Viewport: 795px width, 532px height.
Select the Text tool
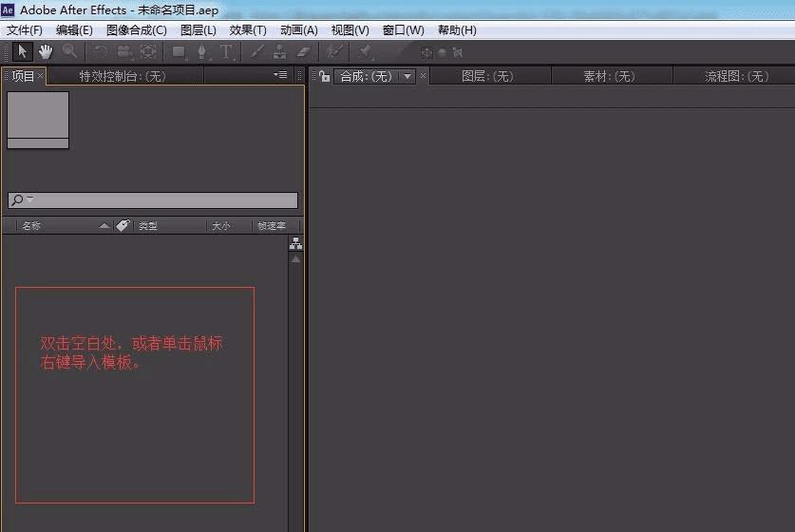tap(226, 51)
